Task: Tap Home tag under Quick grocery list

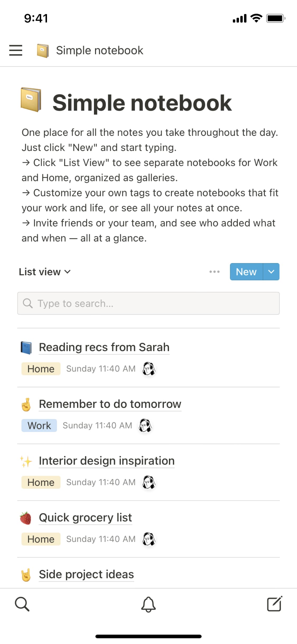Action: pos(41,539)
